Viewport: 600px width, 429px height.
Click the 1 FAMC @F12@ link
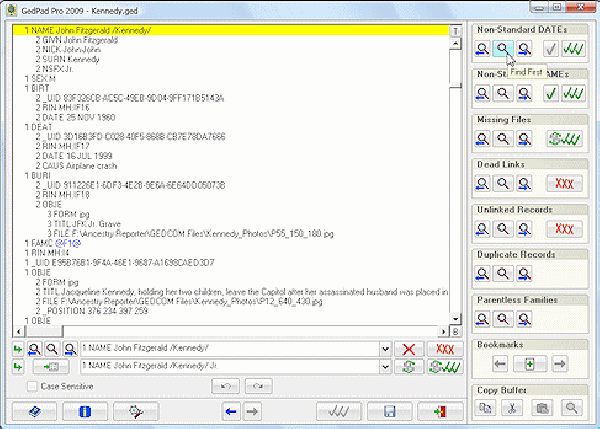click(51, 242)
